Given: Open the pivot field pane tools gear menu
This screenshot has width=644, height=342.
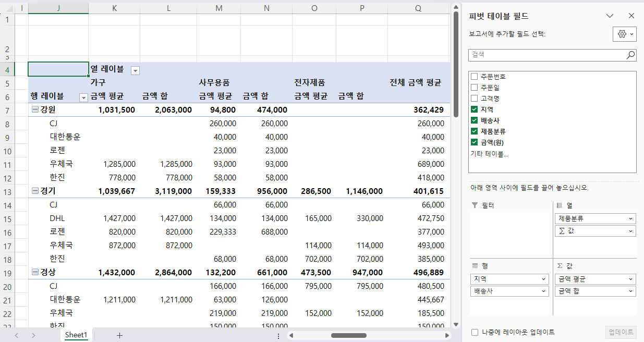Looking at the screenshot, I should (624, 34).
